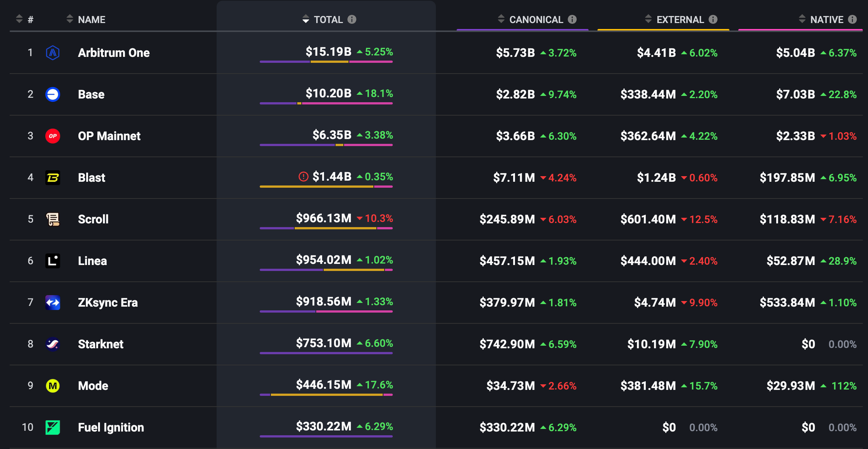868x449 pixels.
Task: Open the Fuel Ignition project link
Action: point(111,427)
